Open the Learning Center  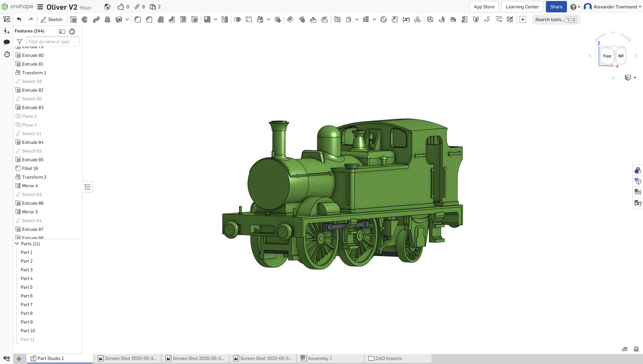(x=522, y=7)
